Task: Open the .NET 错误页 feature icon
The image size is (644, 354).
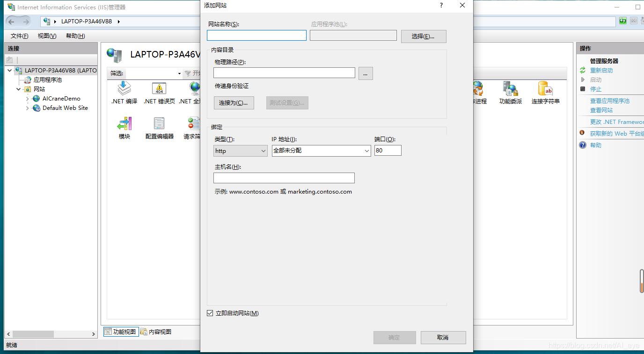Action: click(159, 93)
